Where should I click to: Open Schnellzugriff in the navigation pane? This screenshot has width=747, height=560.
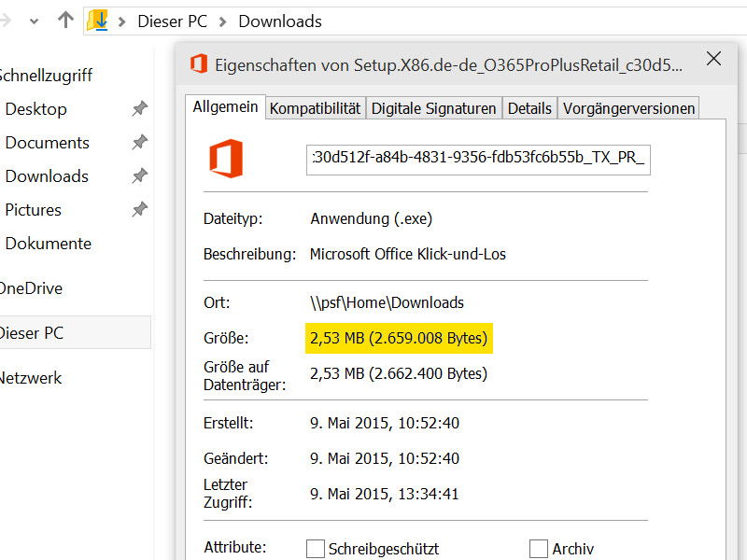coord(46,76)
